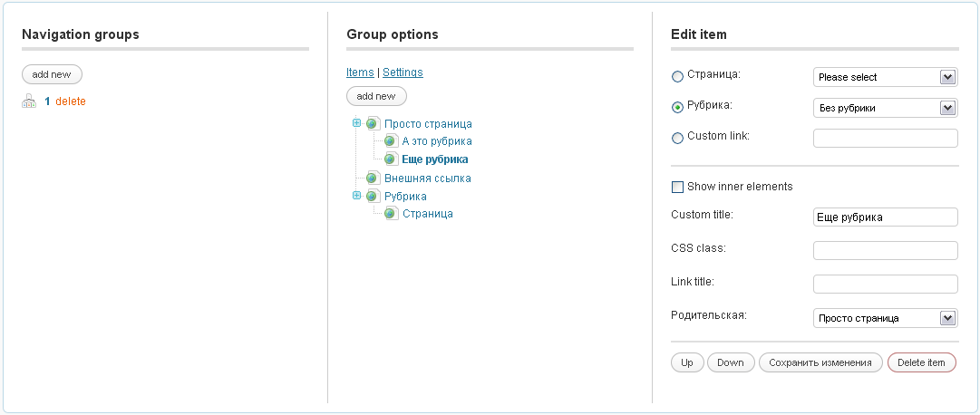
Task: Click the delete link for group 1
Action: click(x=71, y=101)
